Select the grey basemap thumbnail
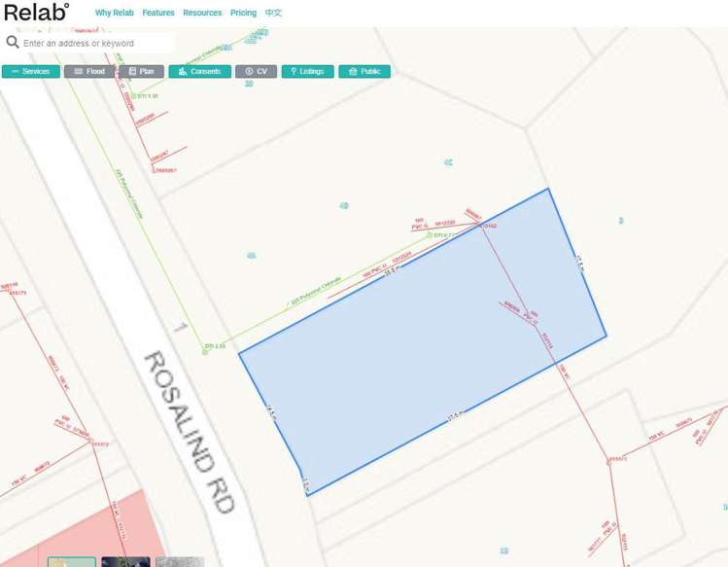Image resolution: width=728 pixels, height=567 pixels. pos(180,562)
